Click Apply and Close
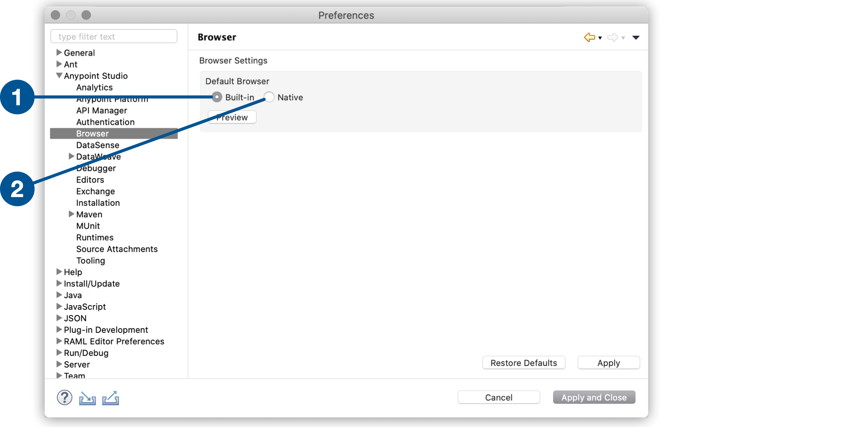This screenshot has width=868, height=427. [594, 397]
